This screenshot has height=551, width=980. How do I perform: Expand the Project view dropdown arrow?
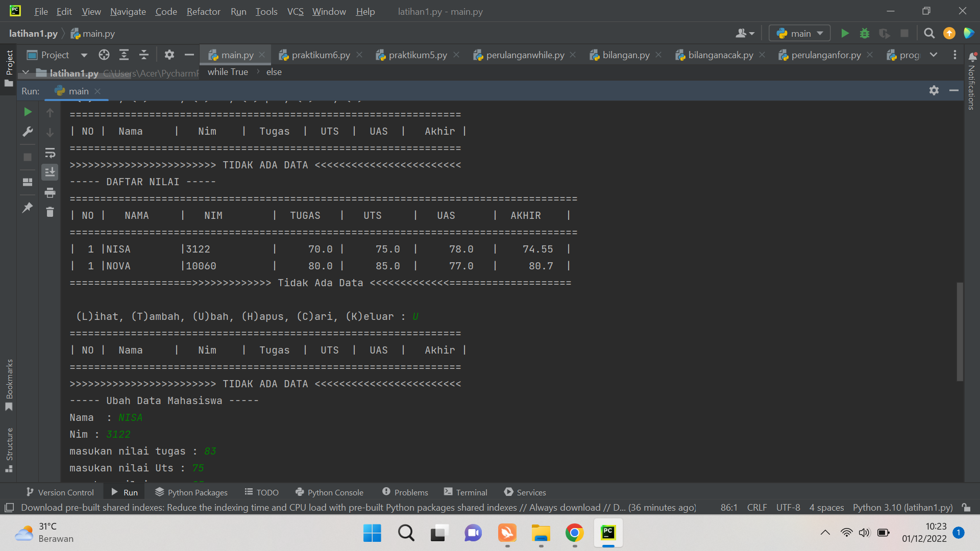[84, 55]
